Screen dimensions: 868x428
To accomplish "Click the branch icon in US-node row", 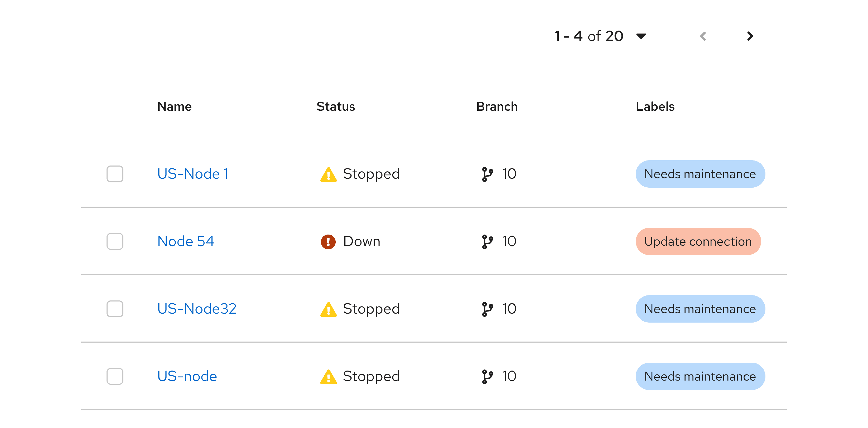I will 487,377.
